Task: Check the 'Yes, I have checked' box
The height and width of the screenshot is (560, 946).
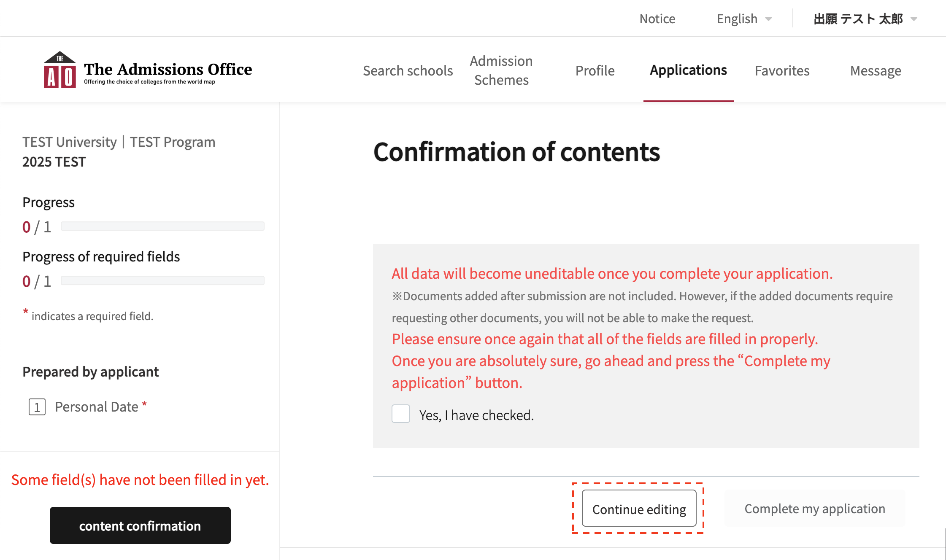Action: click(400, 414)
